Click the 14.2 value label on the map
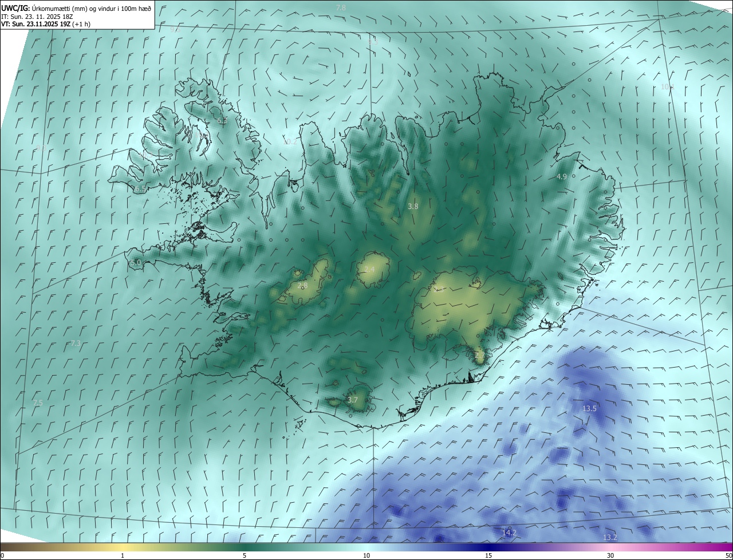Image resolution: width=733 pixels, height=560 pixels. (509, 533)
